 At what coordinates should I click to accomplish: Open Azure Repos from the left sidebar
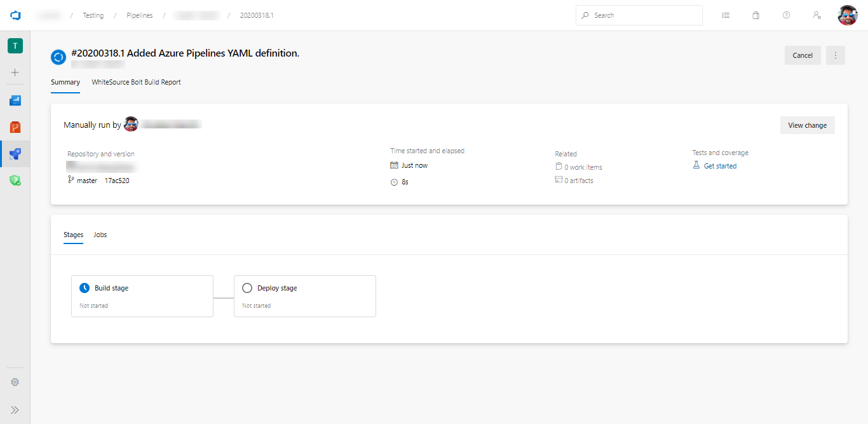(x=15, y=127)
